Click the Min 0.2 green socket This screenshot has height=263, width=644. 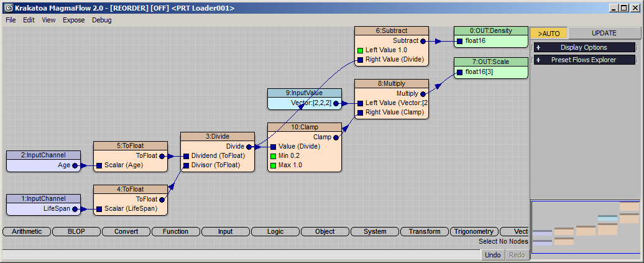coord(273,156)
